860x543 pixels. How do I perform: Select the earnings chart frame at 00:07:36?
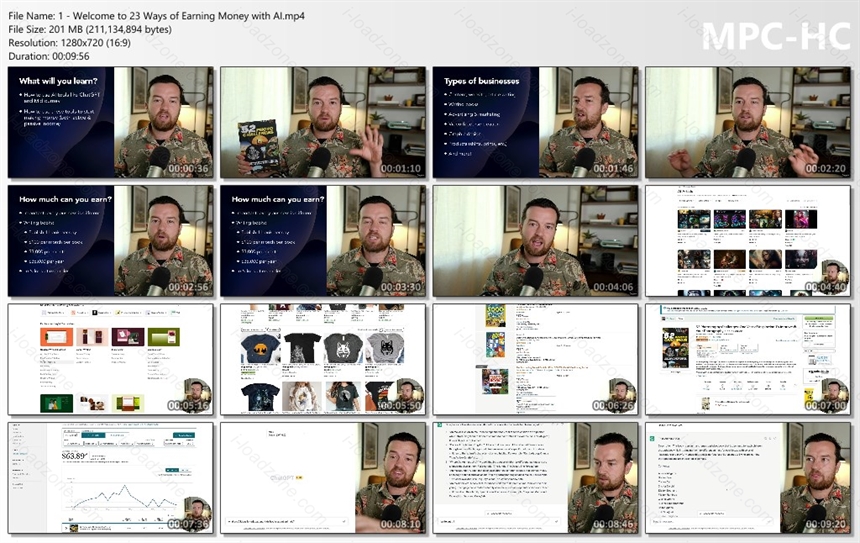point(111,478)
